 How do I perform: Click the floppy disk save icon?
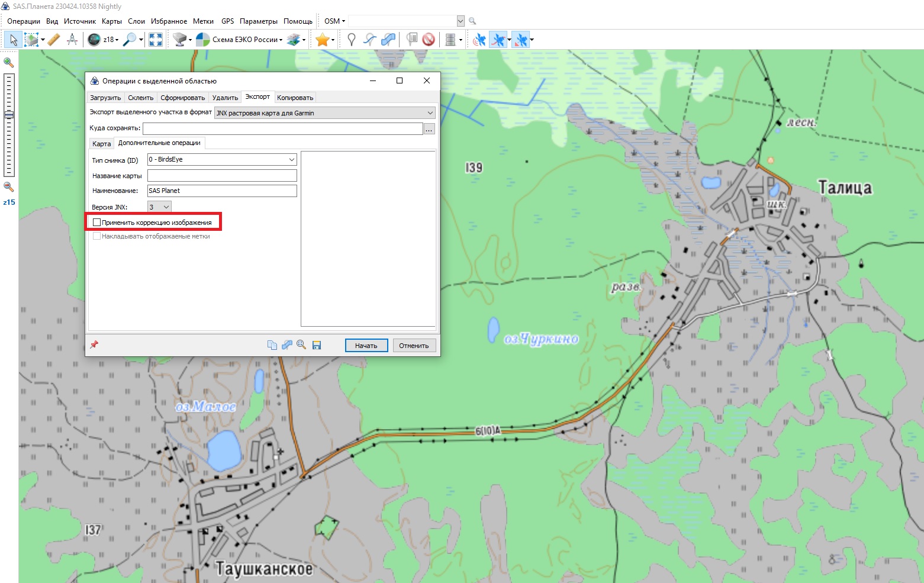[x=317, y=345]
